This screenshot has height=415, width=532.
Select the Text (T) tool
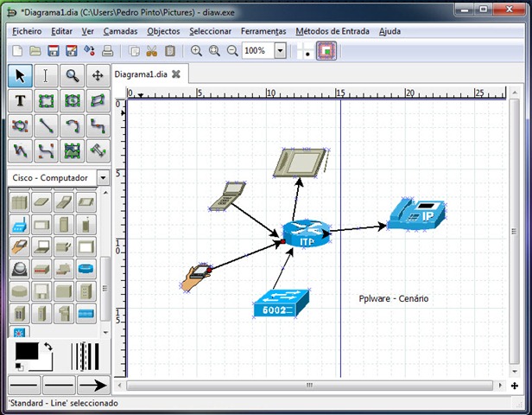(x=21, y=100)
